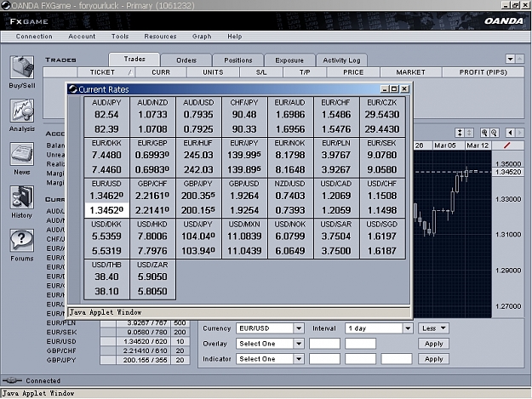Click the Mar 12 chart date header
532x399 pixels.
[x=478, y=145]
